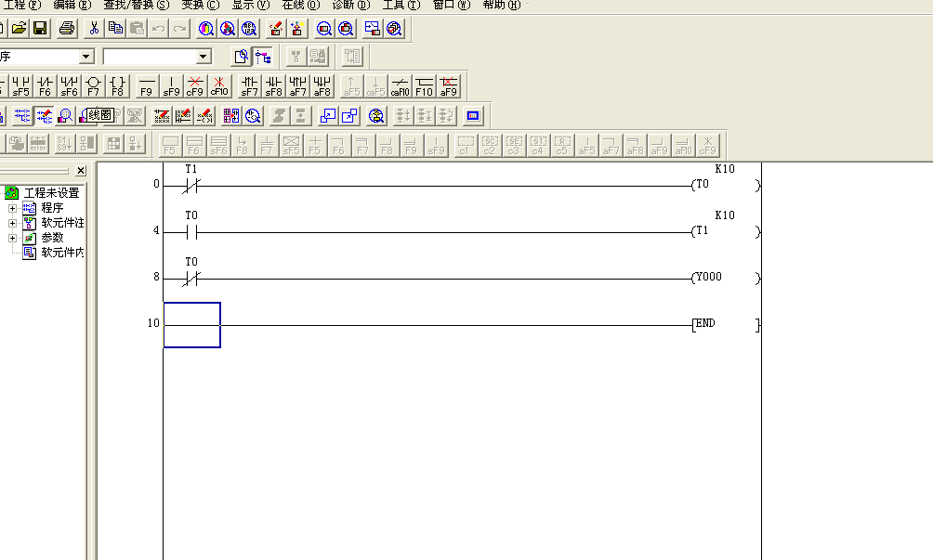
Task: Insert an output coil (F7)
Action: tap(93, 86)
